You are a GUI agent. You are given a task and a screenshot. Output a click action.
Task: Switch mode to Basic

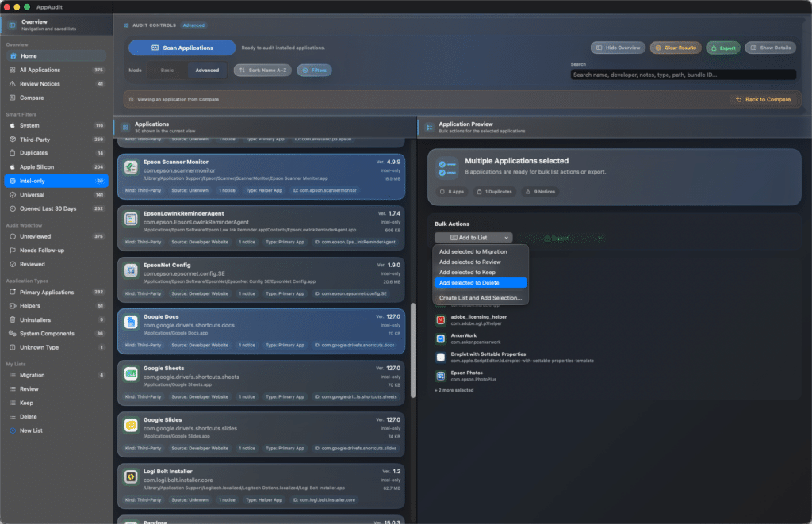[x=167, y=71]
